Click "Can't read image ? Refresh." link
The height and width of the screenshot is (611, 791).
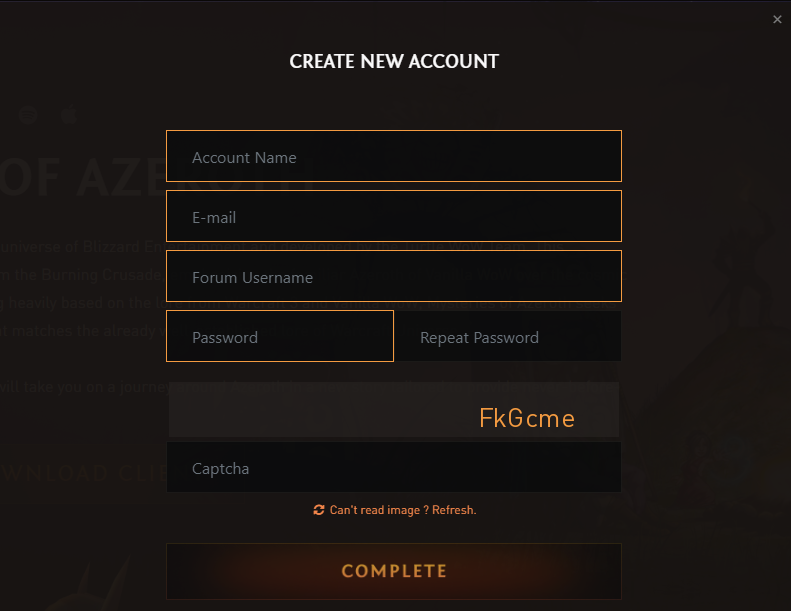(402, 510)
